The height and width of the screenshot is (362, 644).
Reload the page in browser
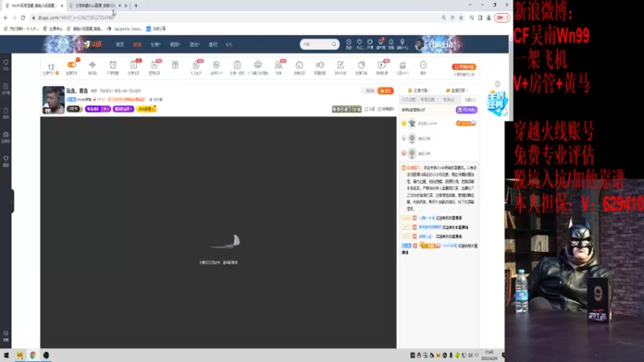click(x=23, y=18)
